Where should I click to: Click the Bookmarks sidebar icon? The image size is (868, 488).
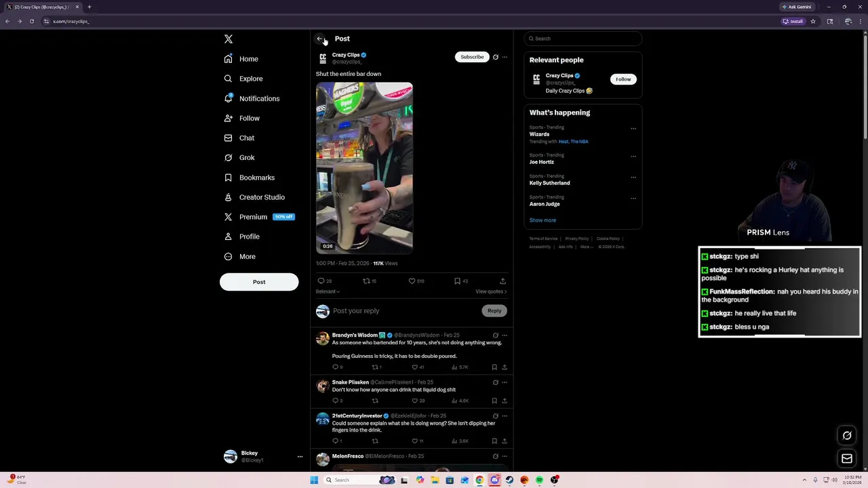click(x=229, y=178)
